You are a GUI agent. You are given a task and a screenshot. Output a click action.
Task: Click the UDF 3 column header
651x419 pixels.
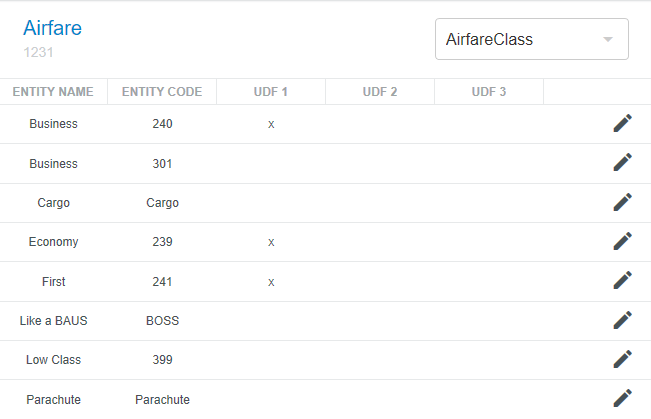[x=489, y=92]
